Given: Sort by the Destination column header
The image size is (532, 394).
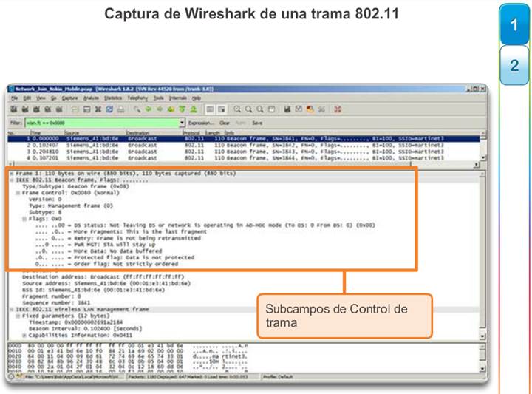Looking at the screenshot, I should coord(154,133).
